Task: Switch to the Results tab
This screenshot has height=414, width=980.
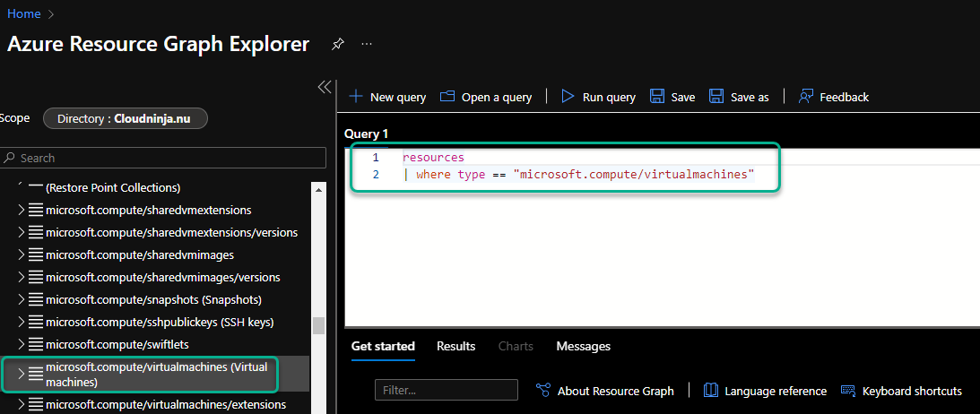Action: tap(455, 346)
